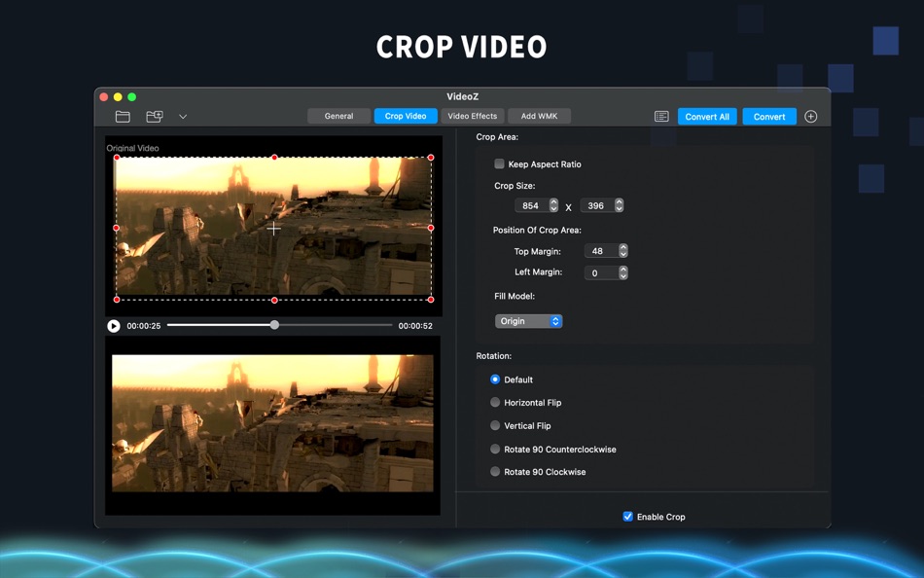924x578 pixels.
Task: Click the circled plus icon
Action: (811, 116)
